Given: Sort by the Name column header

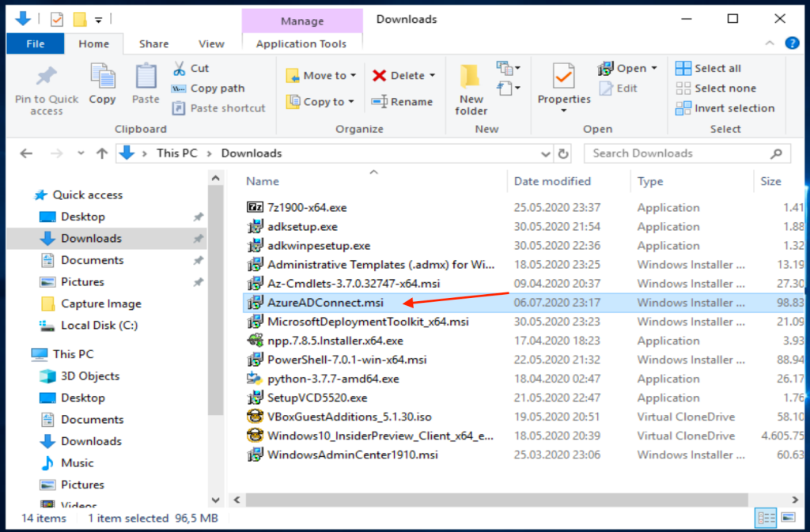Looking at the screenshot, I should pyautogui.click(x=263, y=181).
